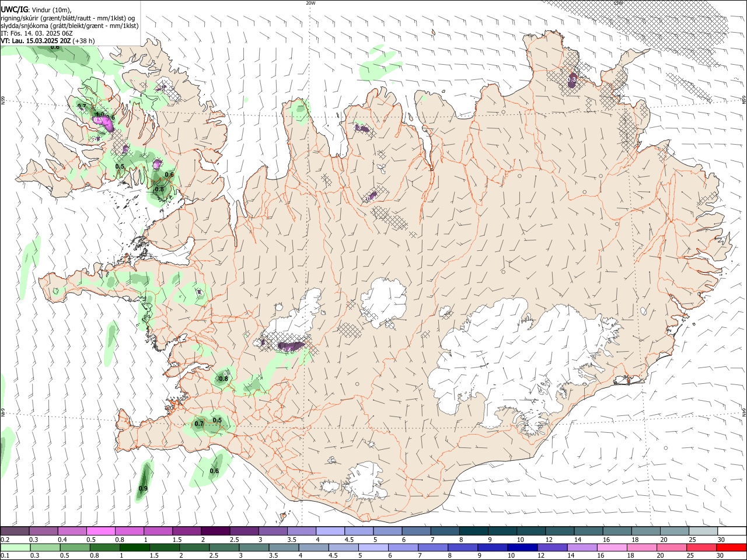Click the rain scale swatch labeled 0.5
The image size is (747, 560).
click(75, 547)
